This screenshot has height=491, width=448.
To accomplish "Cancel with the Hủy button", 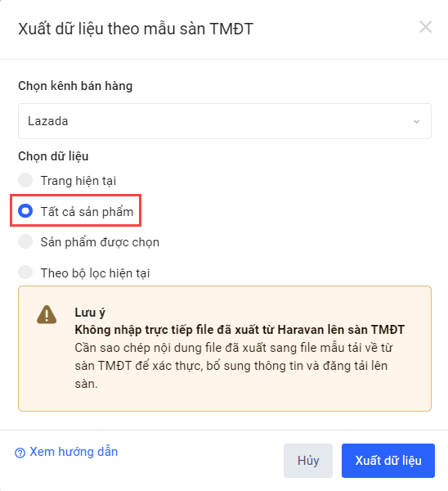I will tap(308, 461).
